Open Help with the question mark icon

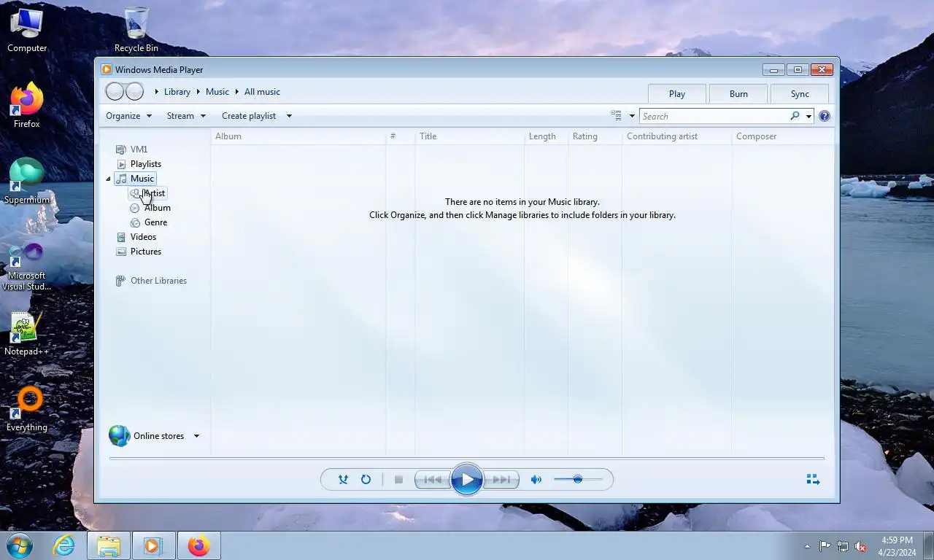click(x=825, y=116)
